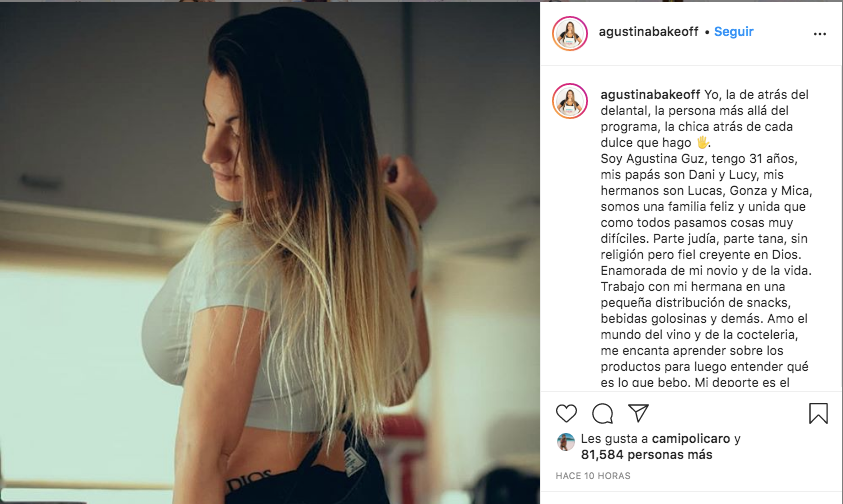
Task: Open the agustinabakeoff username in the post header
Action: click(x=648, y=32)
